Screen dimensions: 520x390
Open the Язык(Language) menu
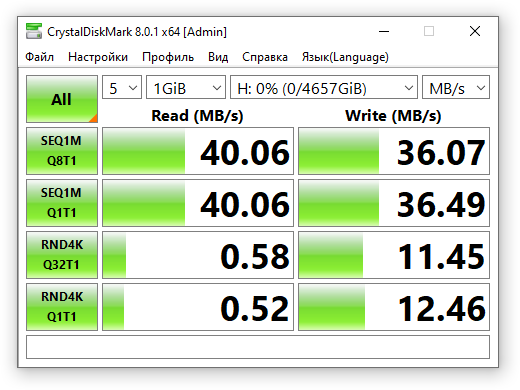coord(345,57)
